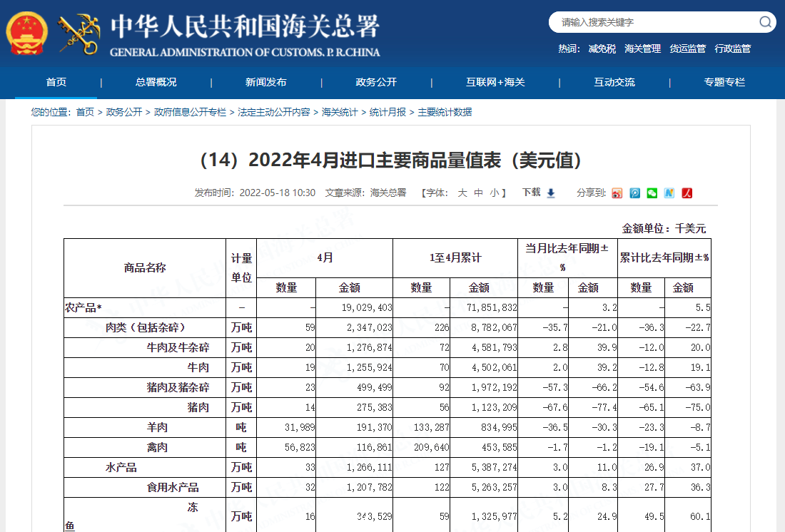Click cell value 71,851,832
Viewport: 785px width, 532px height.
[x=492, y=308]
